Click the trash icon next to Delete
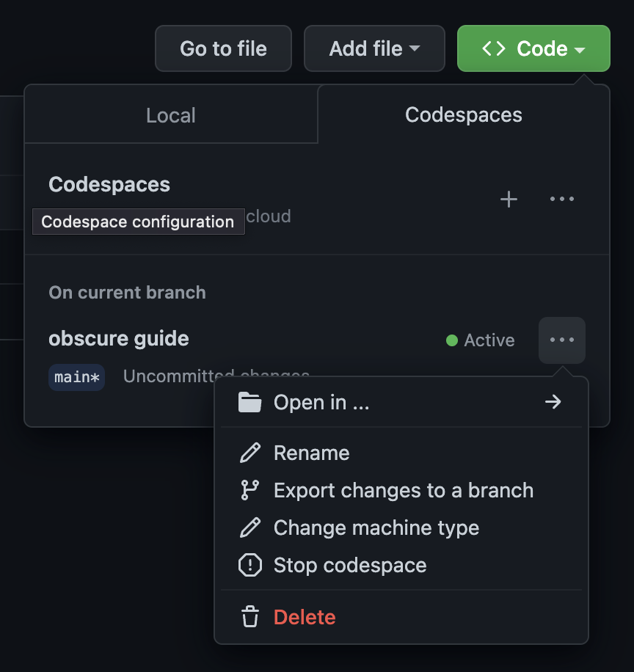This screenshot has width=634, height=672. click(x=249, y=617)
